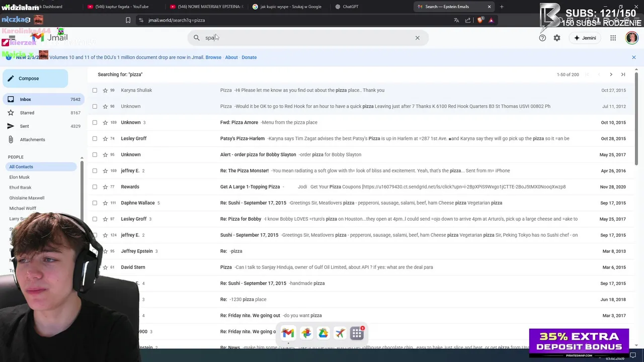This screenshot has height=362, width=644.
Task: Open the Unknown email dated Jul 11, 2012
Action: point(360,107)
